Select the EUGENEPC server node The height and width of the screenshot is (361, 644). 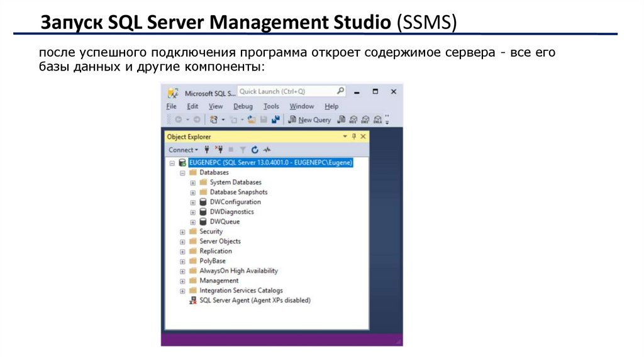[x=270, y=163]
